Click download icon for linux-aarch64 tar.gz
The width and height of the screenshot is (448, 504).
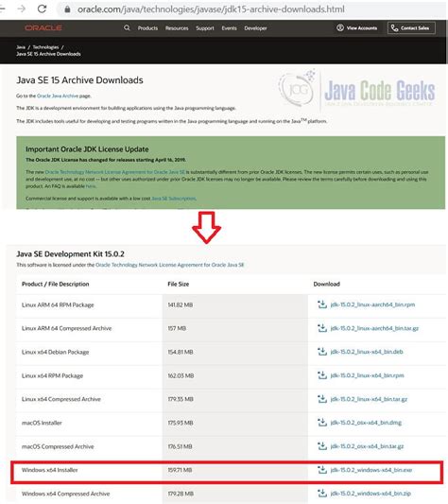click(322, 328)
